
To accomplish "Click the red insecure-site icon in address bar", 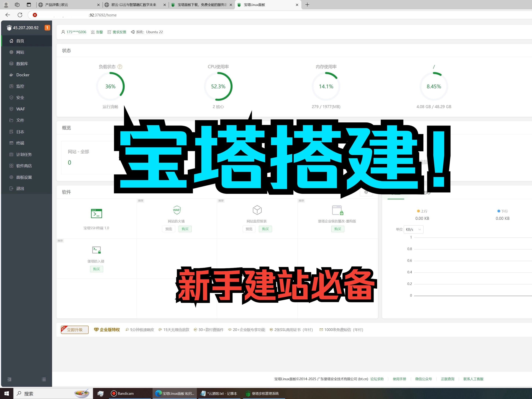I will [x=35, y=15].
